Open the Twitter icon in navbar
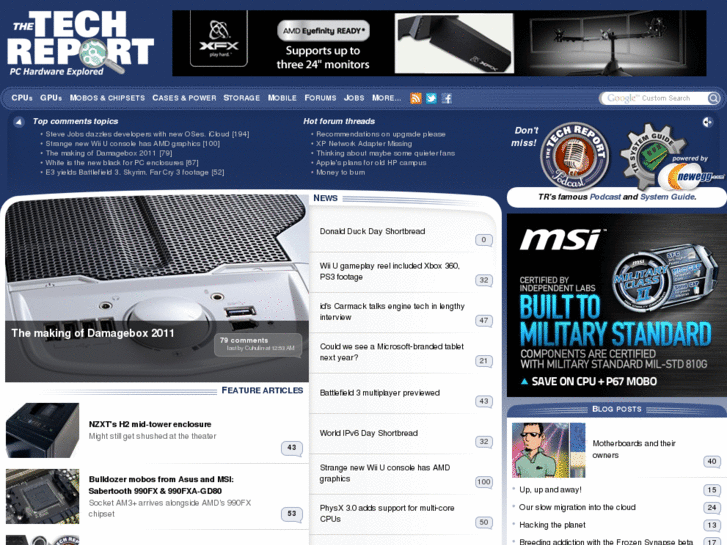 tap(431, 98)
